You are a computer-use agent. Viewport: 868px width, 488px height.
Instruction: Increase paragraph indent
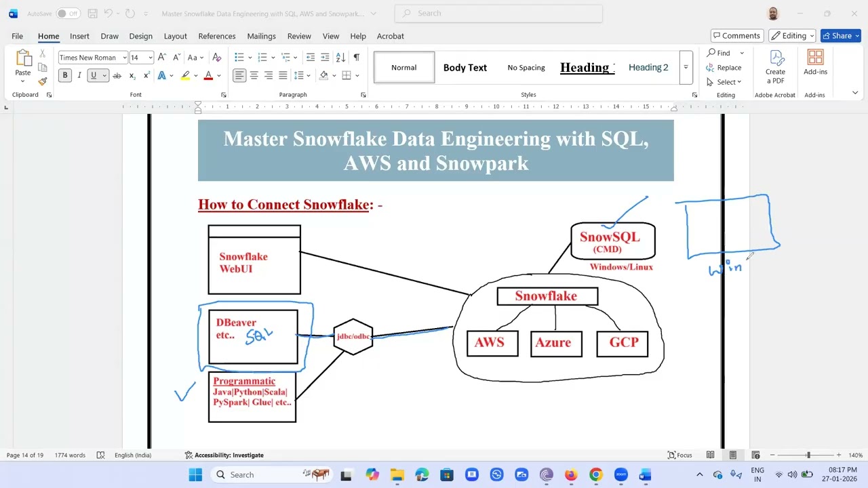[x=325, y=58]
